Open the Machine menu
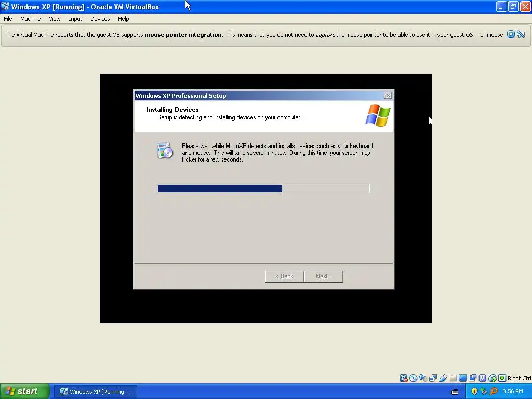Image resolution: width=532 pixels, height=399 pixels. click(31, 19)
